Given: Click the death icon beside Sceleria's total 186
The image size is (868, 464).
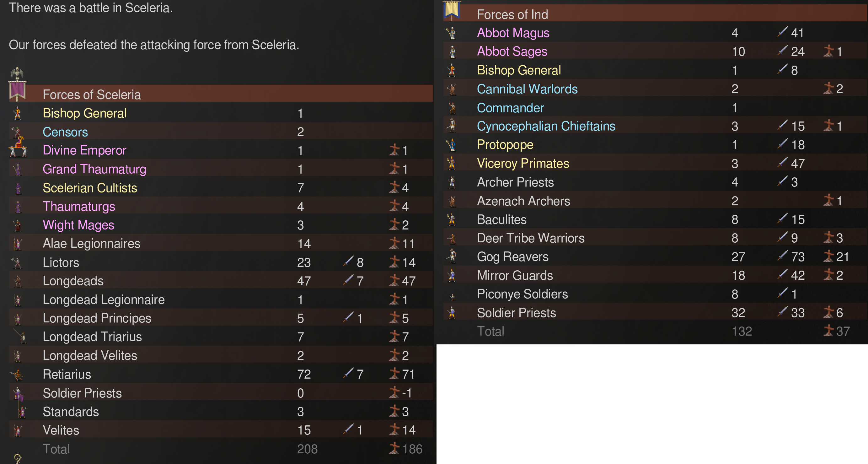Looking at the screenshot, I should (x=394, y=449).
